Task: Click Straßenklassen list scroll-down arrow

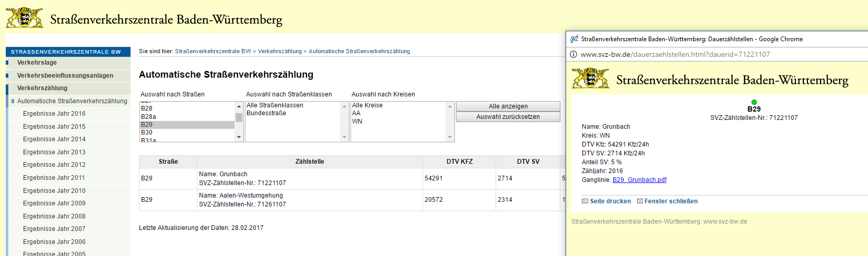Action: click(x=345, y=137)
